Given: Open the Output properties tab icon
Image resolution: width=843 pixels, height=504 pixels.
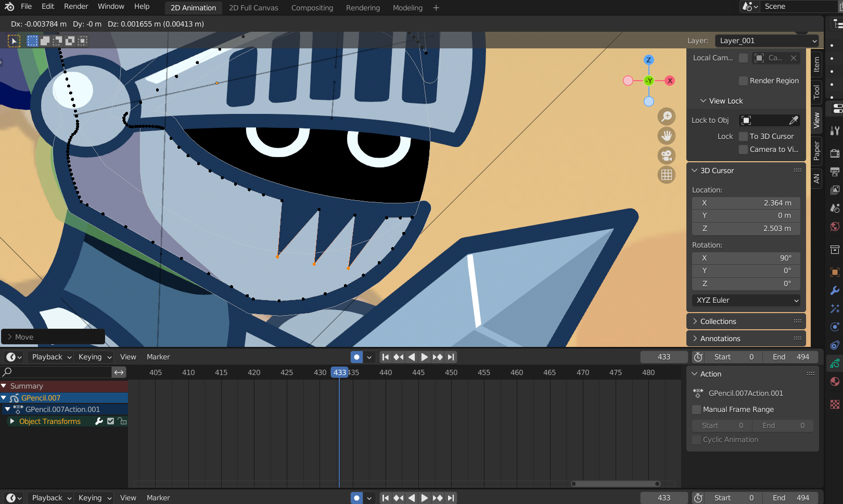Looking at the screenshot, I should [835, 172].
